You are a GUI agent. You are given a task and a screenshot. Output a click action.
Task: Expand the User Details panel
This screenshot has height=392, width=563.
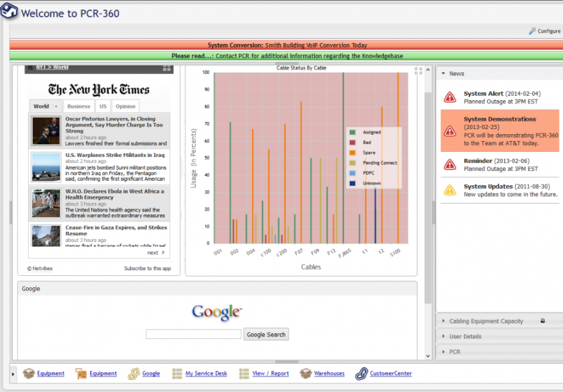[443, 336]
